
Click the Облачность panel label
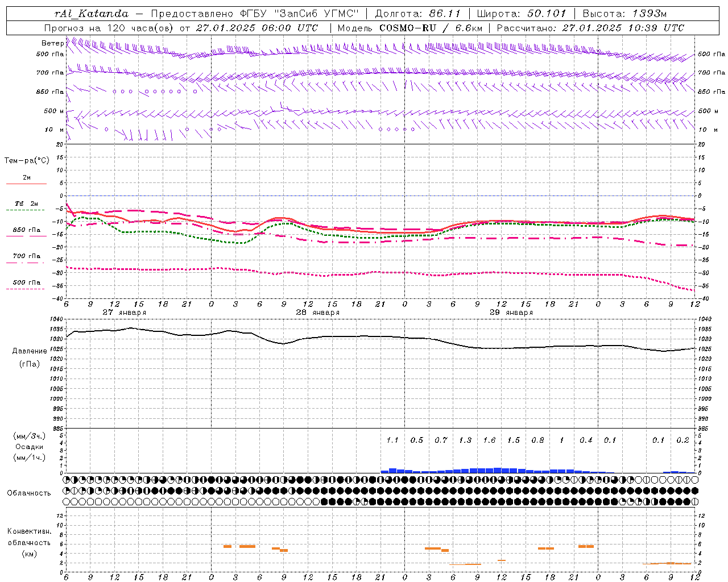(29, 493)
